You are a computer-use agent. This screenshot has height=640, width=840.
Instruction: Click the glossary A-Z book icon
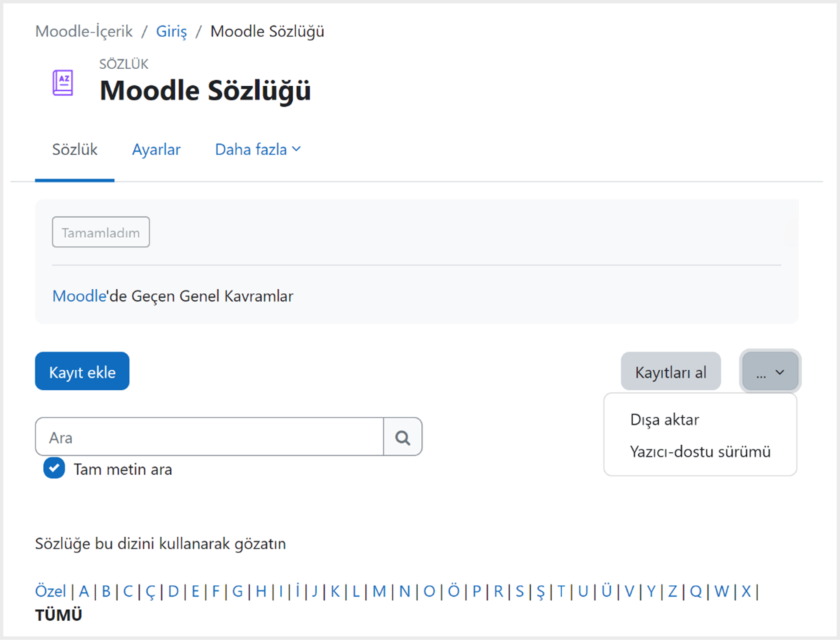(63, 82)
